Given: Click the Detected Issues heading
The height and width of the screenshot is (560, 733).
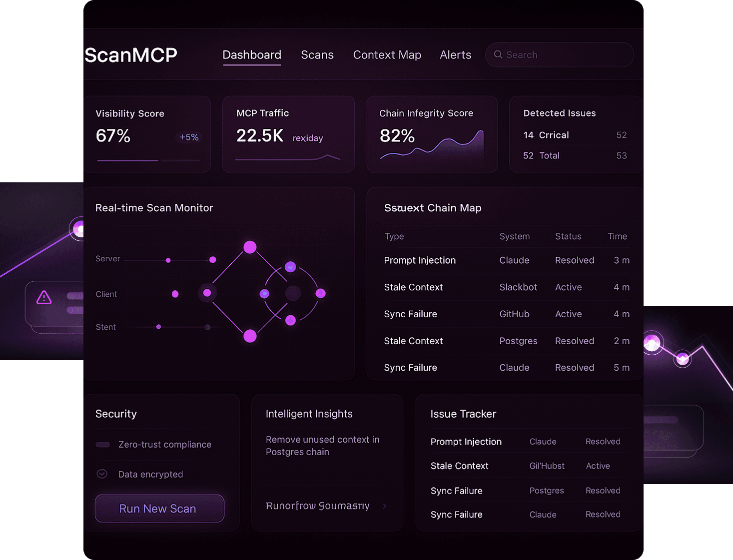Looking at the screenshot, I should coord(559,113).
